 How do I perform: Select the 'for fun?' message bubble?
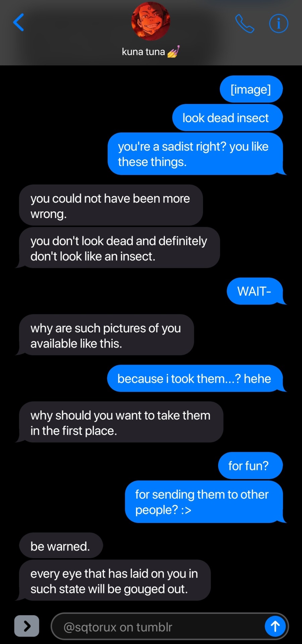[250, 466]
